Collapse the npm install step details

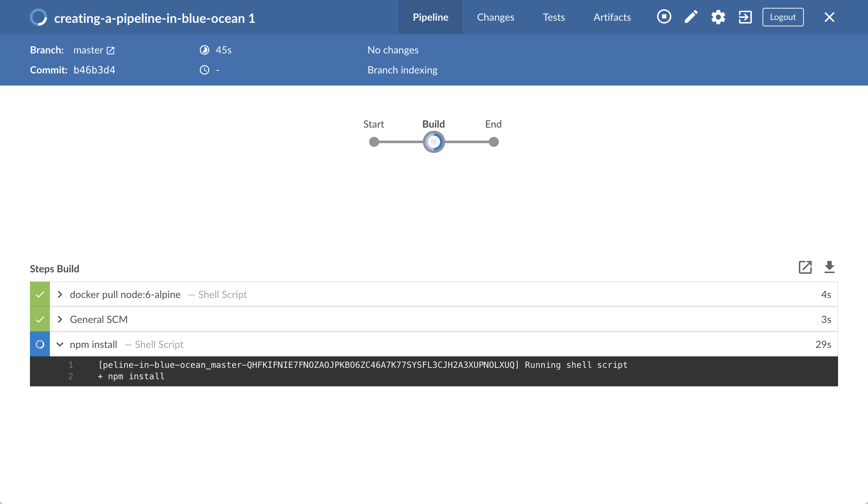pos(61,344)
